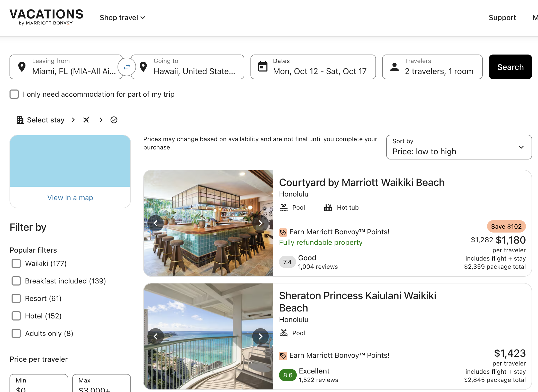
Task: Open the Dates picker field
Action: [313, 67]
